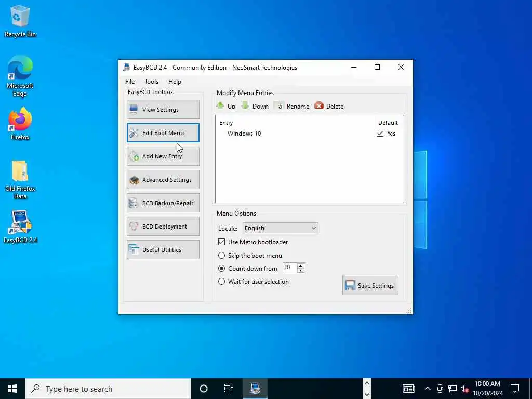532x399 pixels.
Task: Toggle Default checkbox for Windows 10
Action: click(380, 134)
